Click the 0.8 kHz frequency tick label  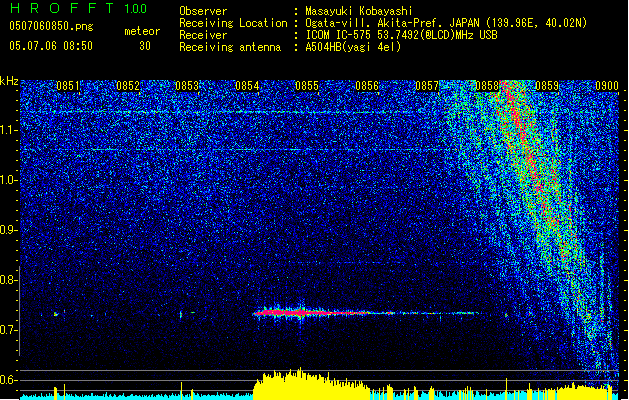[9, 280]
